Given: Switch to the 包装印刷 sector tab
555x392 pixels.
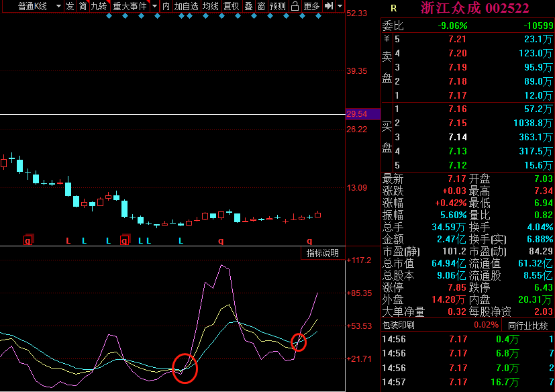Looking at the screenshot, I should pyautogui.click(x=399, y=325).
